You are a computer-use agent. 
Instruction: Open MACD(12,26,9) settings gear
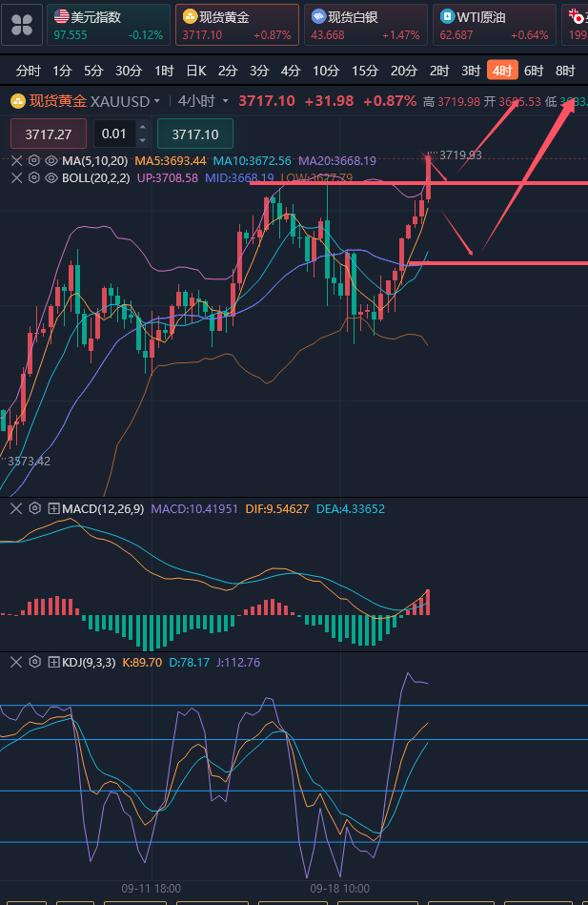[35, 508]
